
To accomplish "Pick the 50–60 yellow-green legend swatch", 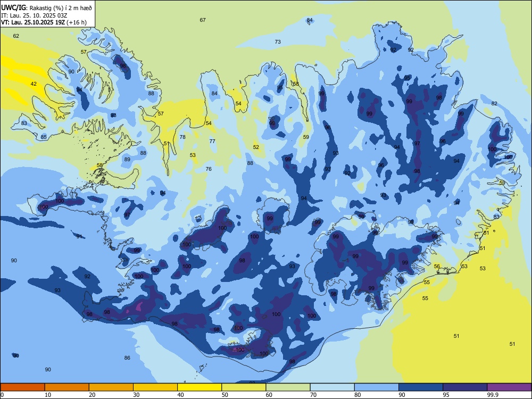I will 244,387.
